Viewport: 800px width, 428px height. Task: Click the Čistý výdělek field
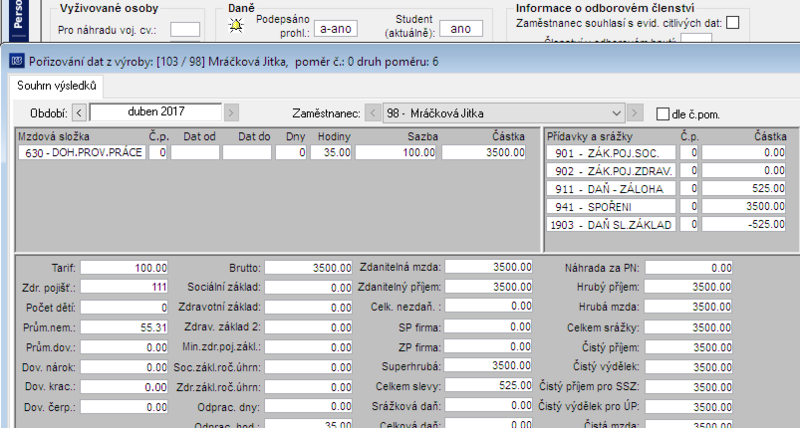[689, 367]
